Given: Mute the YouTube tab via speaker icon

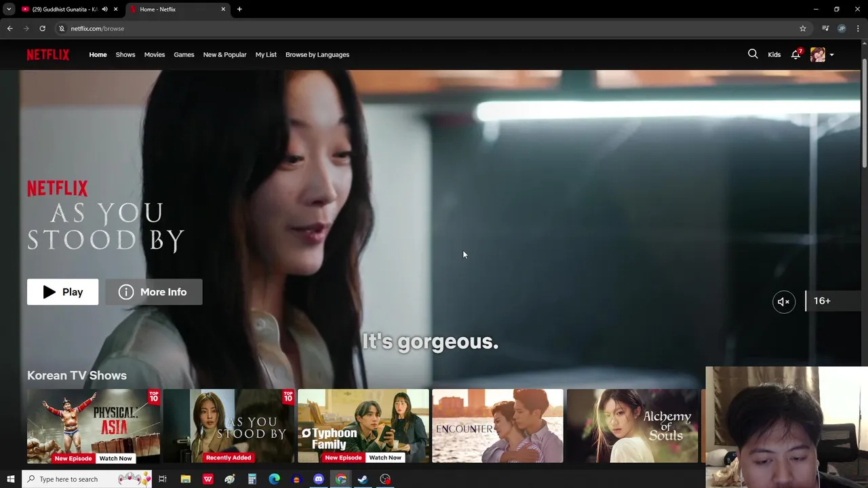Looking at the screenshot, I should (104, 9).
